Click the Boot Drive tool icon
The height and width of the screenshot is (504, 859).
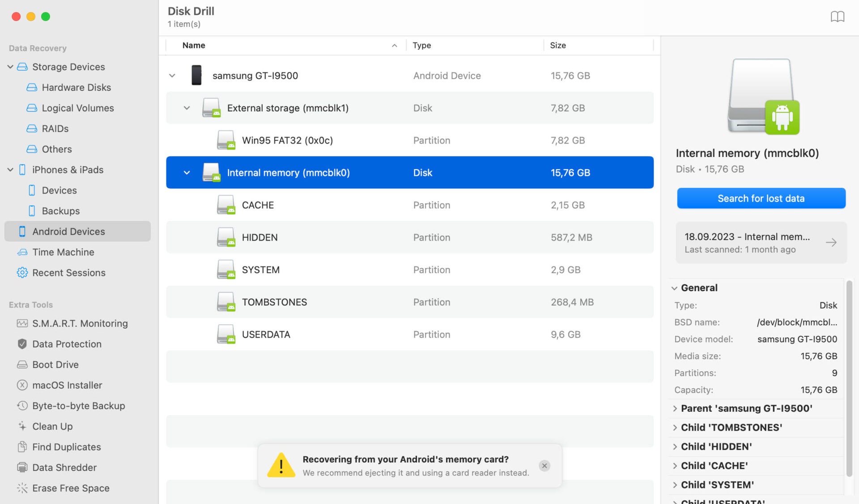pos(21,364)
